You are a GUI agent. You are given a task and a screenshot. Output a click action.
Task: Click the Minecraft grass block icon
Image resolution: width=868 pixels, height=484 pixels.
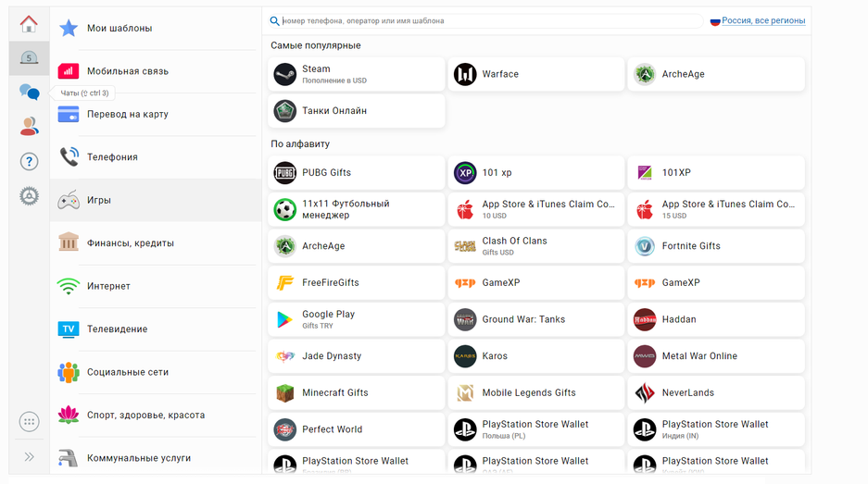(285, 393)
